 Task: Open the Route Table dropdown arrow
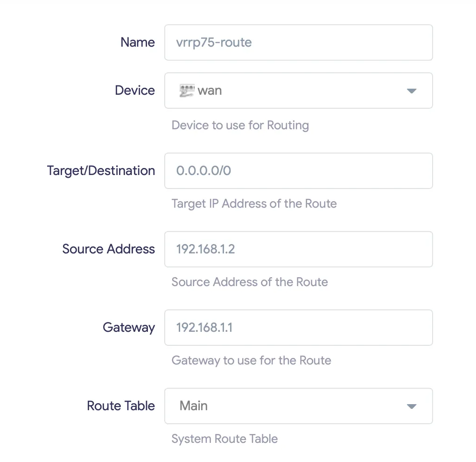point(411,406)
